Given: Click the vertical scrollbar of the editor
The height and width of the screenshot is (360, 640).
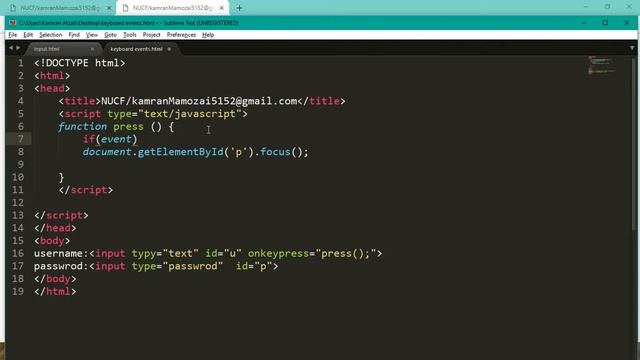Looking at the screenshot, I should coord(634,143).
